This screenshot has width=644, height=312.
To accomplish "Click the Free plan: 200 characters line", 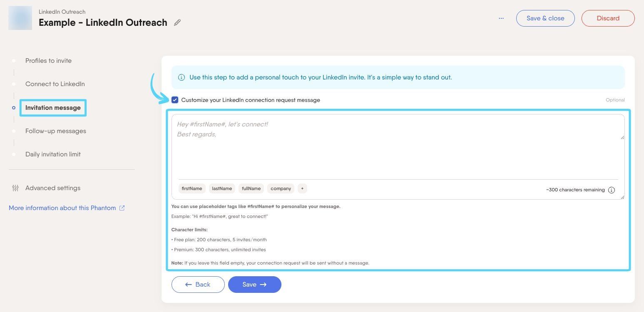I will [219, 240].
